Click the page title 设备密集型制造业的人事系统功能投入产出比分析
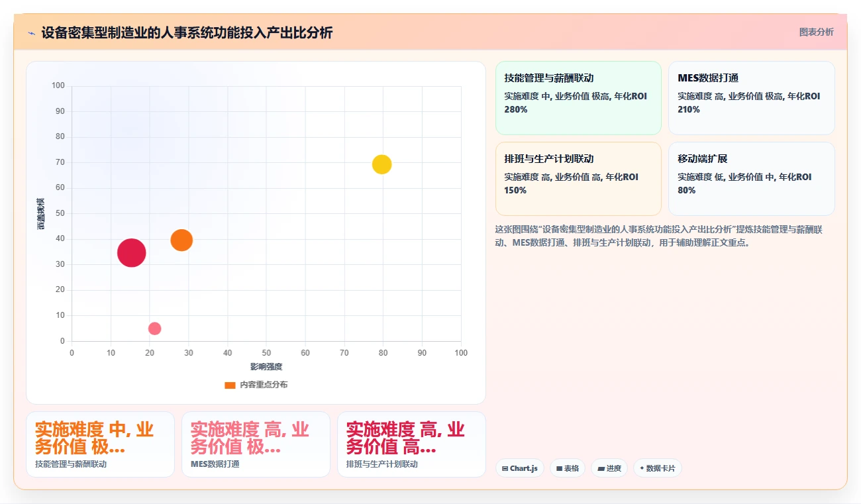 coord(187,32)
